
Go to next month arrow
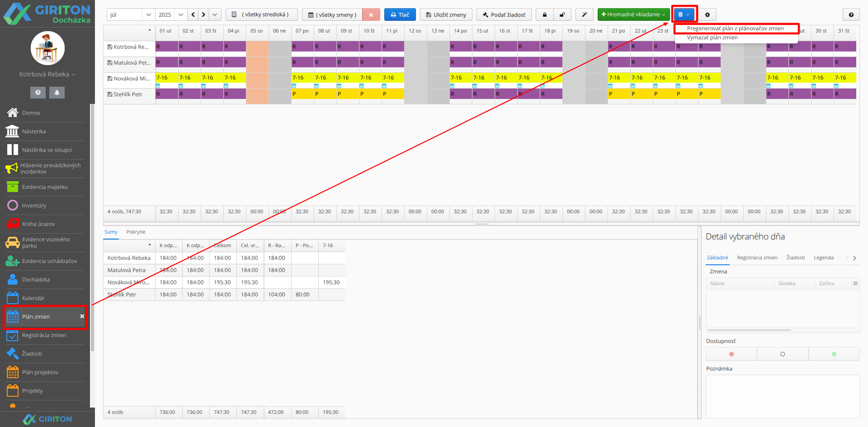pyautogui.click(x=204, y=14)
